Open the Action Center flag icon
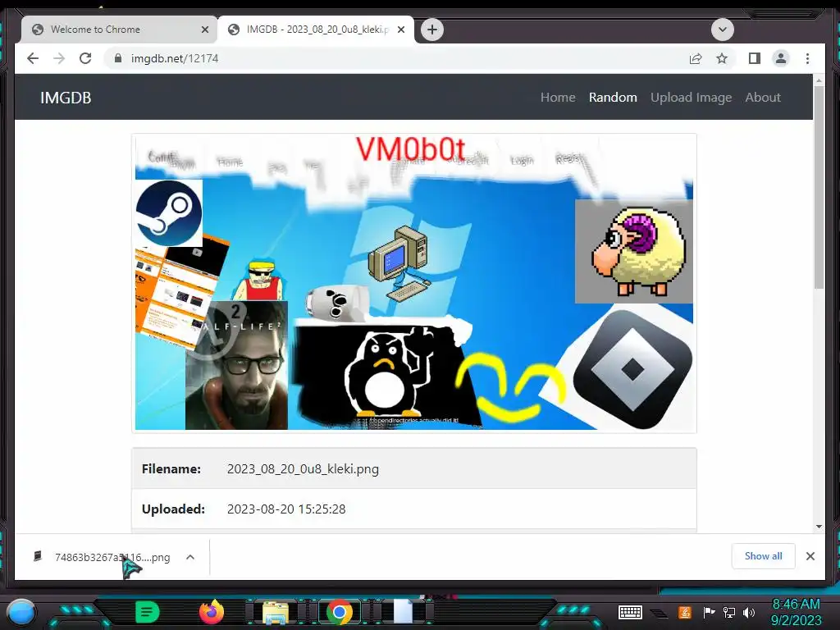This screenshot has width=840, height=630. click(x=709, y=612)
